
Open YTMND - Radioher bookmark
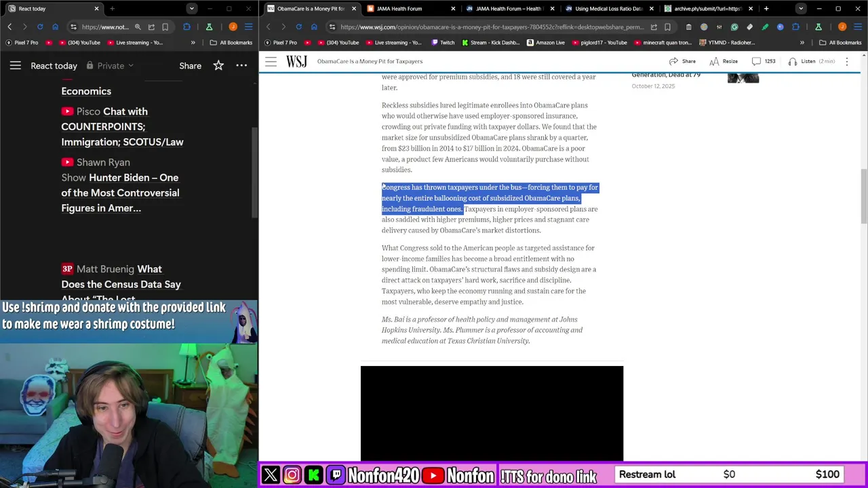(x=727, y=42)
